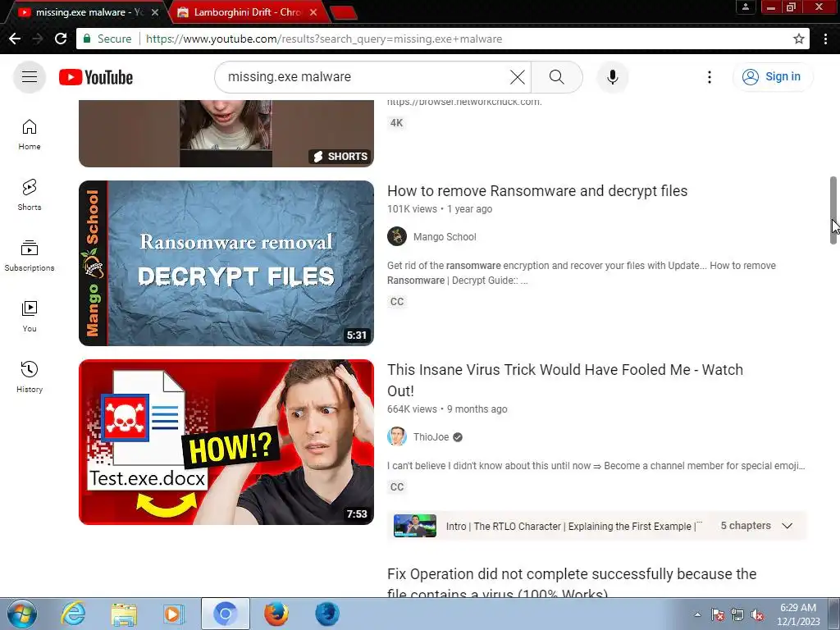Close the missing.exe malware tab
The height and width of the screenshot is (630, 840).
[x=155, y=11]
